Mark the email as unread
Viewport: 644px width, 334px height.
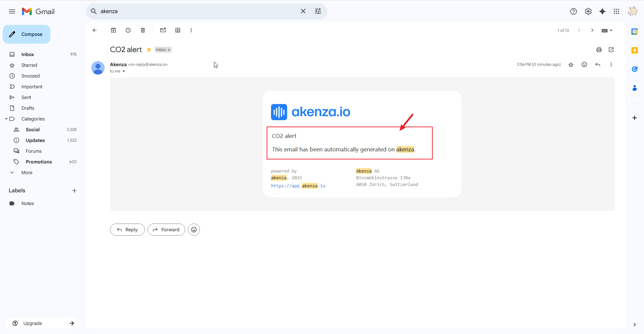[163, 30]
